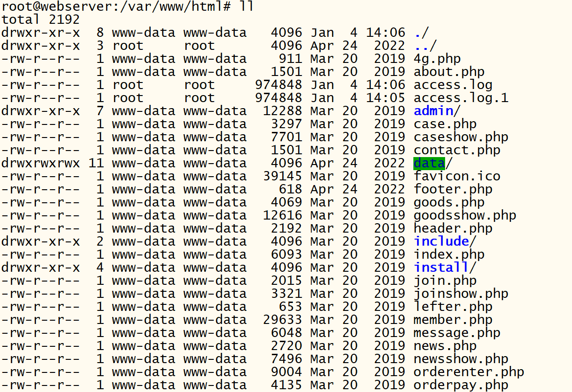Click the joinshow.php filename

click(461, 294)
